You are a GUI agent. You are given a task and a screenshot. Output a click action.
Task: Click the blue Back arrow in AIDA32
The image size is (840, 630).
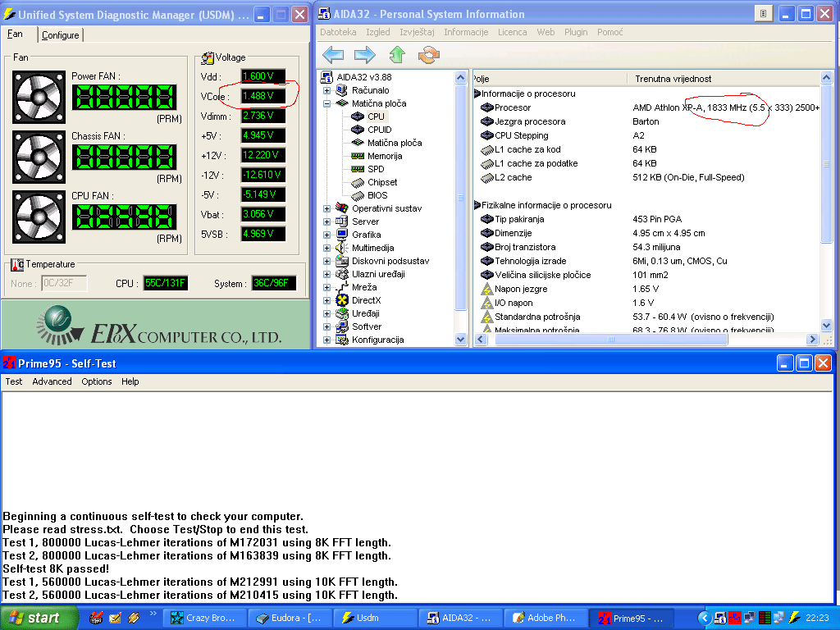pos(332,55)
